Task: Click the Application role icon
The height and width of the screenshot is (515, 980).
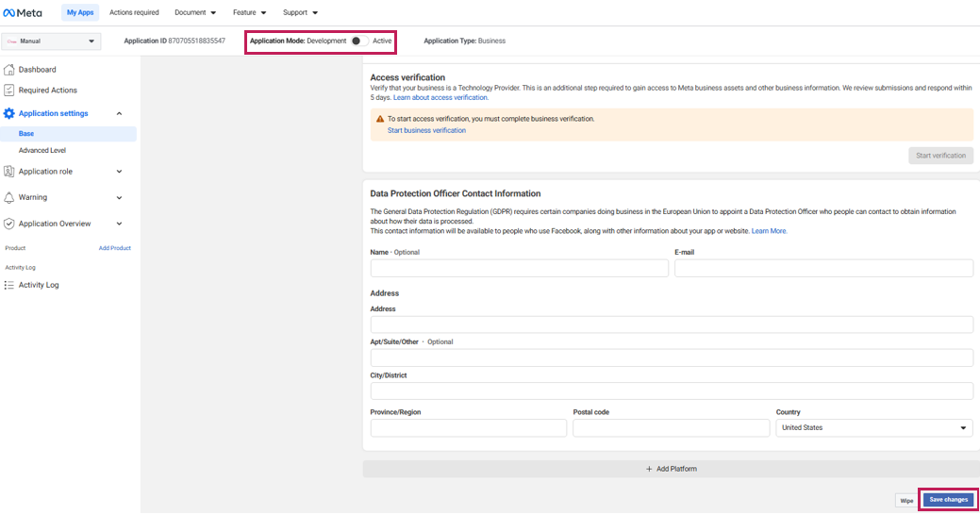Action: (9, 172)
